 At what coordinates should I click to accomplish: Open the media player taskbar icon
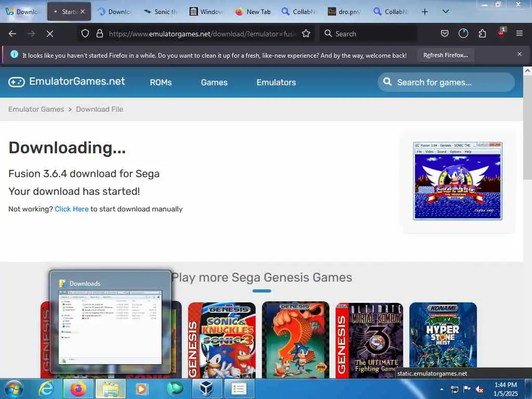pos(141,389)
